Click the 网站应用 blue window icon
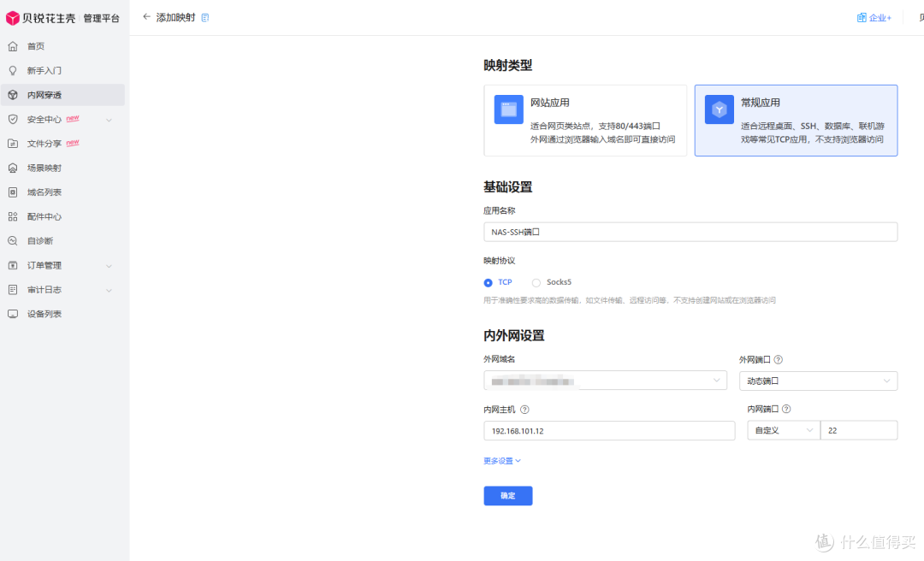Image resolution: width=924 pixels, height=561 pixels. (508, 109)
